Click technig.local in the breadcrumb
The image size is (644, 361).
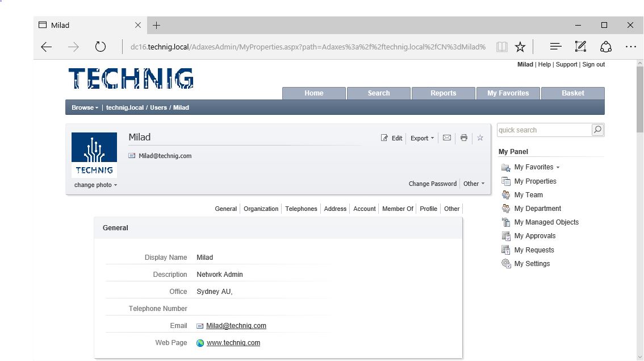pyautogui.click(x=125, y=107)
